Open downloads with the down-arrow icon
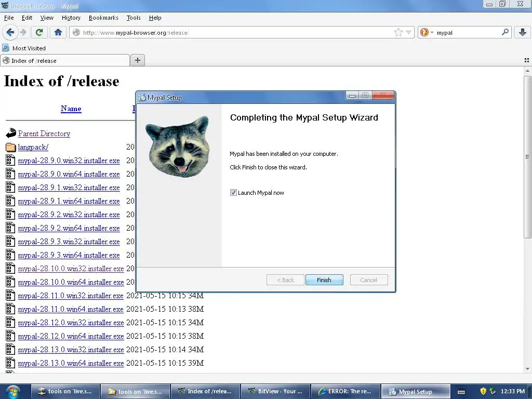 pos(523,33)
